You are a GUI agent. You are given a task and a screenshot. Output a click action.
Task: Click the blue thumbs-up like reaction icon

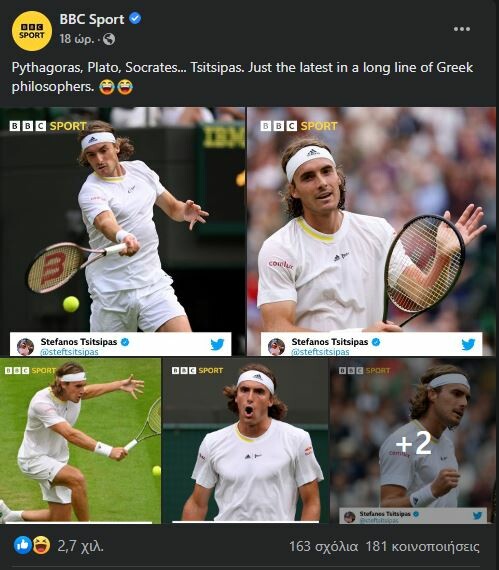23,545
